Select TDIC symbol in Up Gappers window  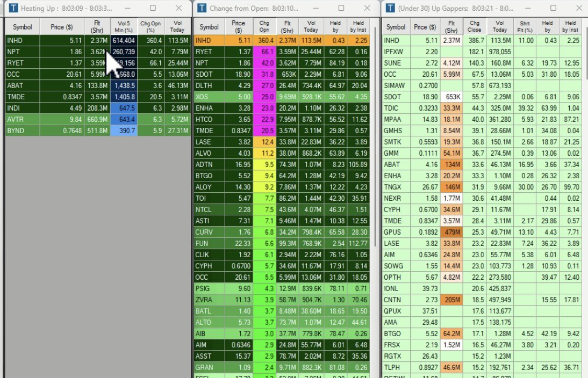[391, 108]
